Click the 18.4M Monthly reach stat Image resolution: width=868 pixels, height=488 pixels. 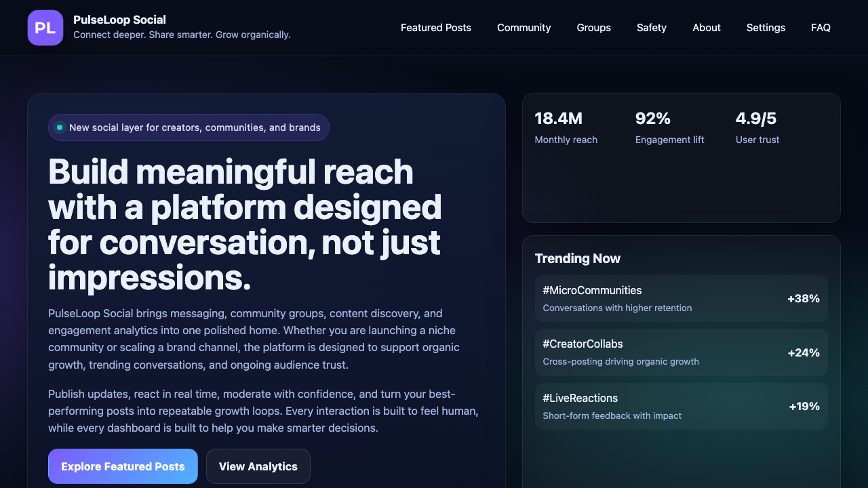(x=566, y=128)
